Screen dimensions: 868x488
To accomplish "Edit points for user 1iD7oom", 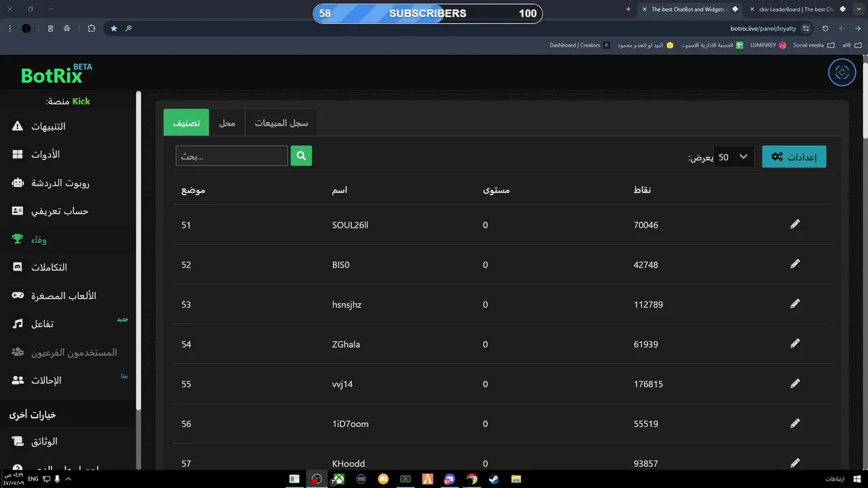I will 795,424.
